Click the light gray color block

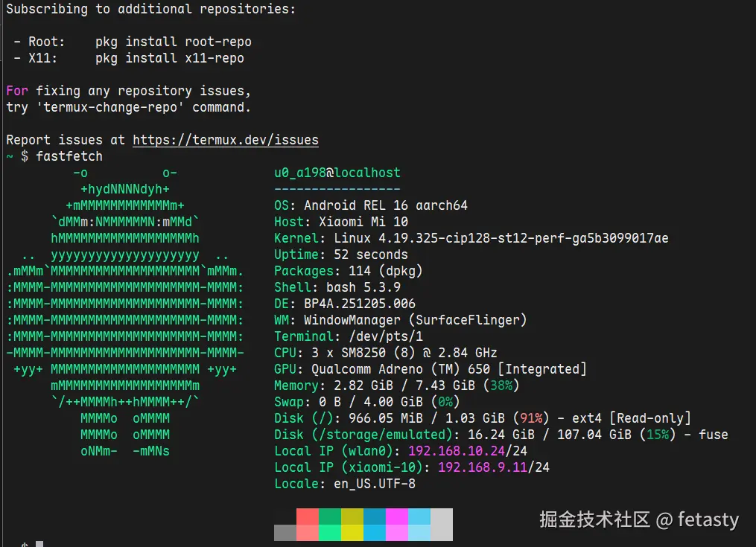tap(442, 525)
